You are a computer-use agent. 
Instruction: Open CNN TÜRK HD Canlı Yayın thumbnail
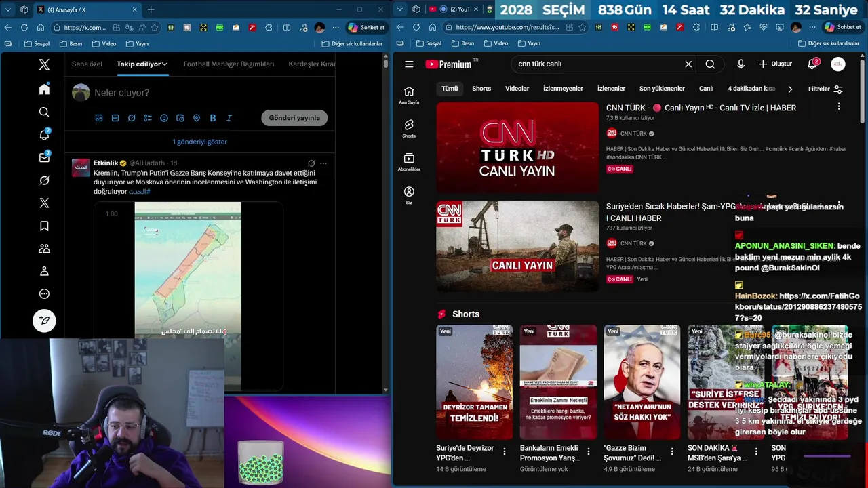coord(517,148)
